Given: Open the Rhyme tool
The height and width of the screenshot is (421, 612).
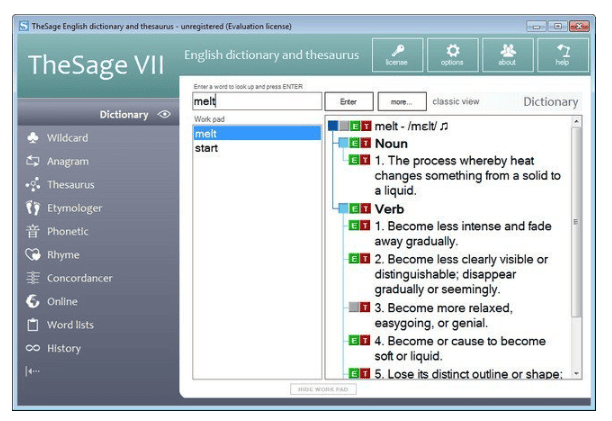Looking at the screenshot, I should pos(53,255).
